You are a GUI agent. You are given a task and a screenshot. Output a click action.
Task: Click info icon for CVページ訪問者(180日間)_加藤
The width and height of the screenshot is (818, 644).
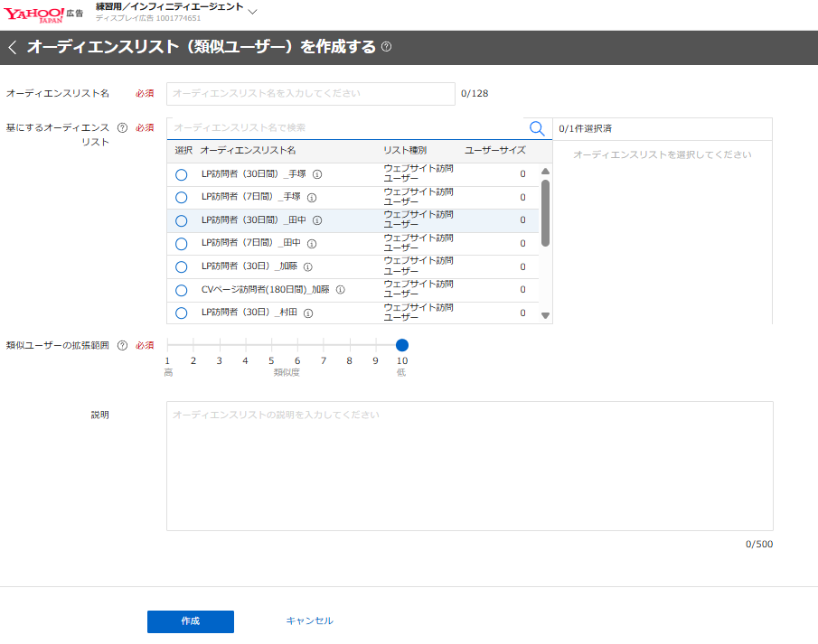click(x=341, y=290)
